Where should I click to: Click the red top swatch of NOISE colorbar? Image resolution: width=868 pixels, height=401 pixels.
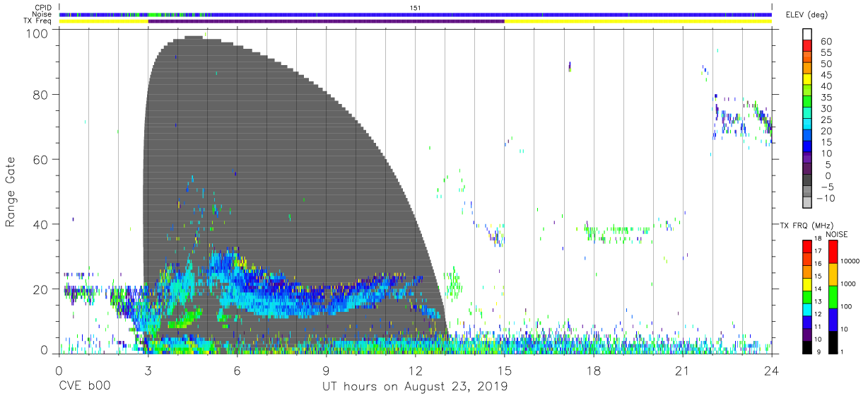click(833, 251)
